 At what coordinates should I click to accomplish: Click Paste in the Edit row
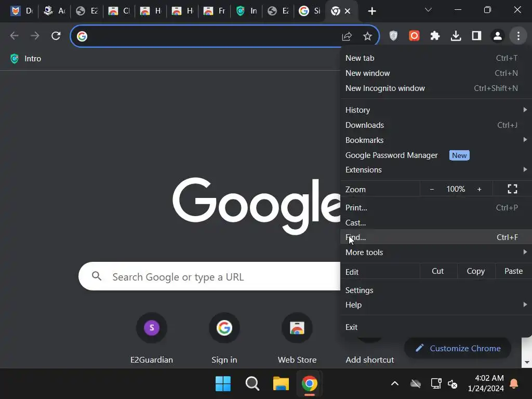click(x=513, y=271)
